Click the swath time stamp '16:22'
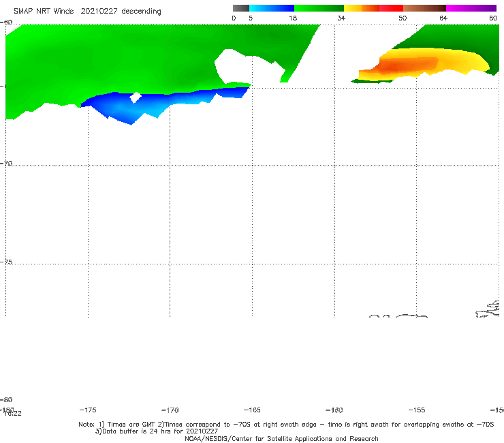 point(12,414)
